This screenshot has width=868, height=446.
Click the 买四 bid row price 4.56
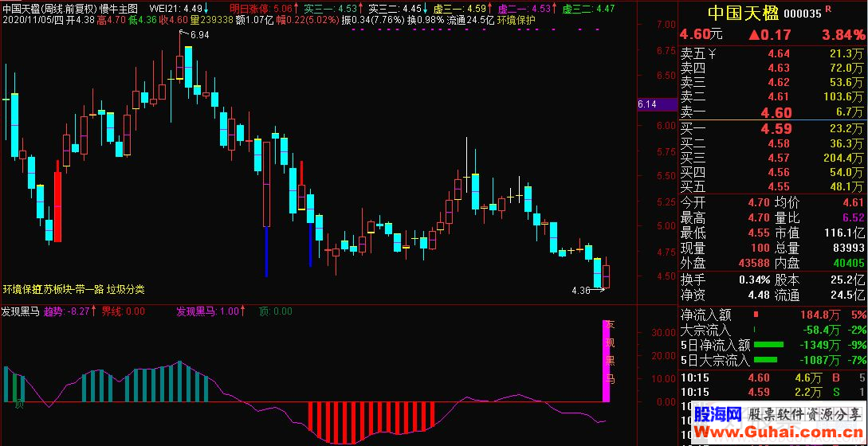pos(778,173)
